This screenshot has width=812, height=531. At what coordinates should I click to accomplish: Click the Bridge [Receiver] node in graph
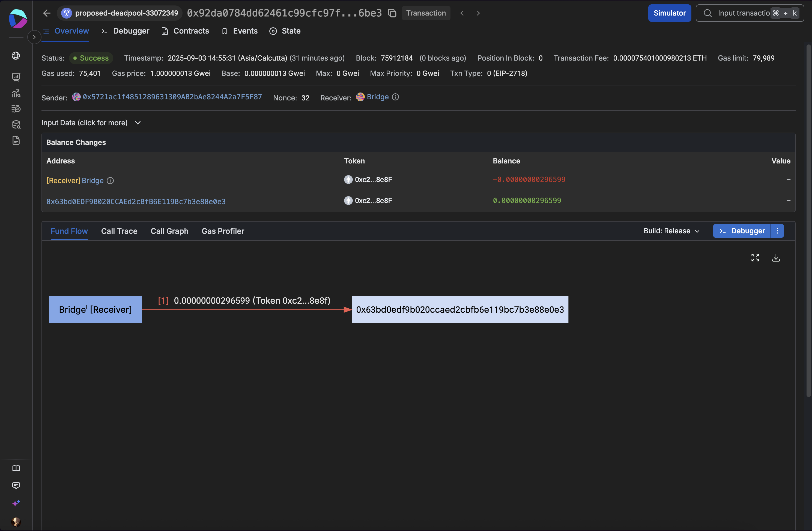(95, 309)
